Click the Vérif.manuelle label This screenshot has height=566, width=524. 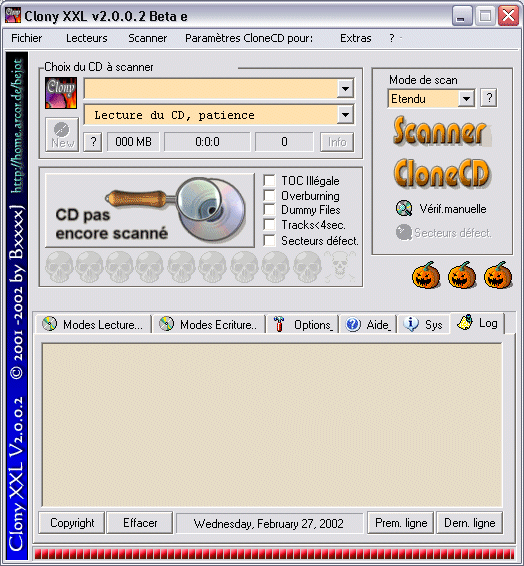pyautogui.click(x=453, y=209)
